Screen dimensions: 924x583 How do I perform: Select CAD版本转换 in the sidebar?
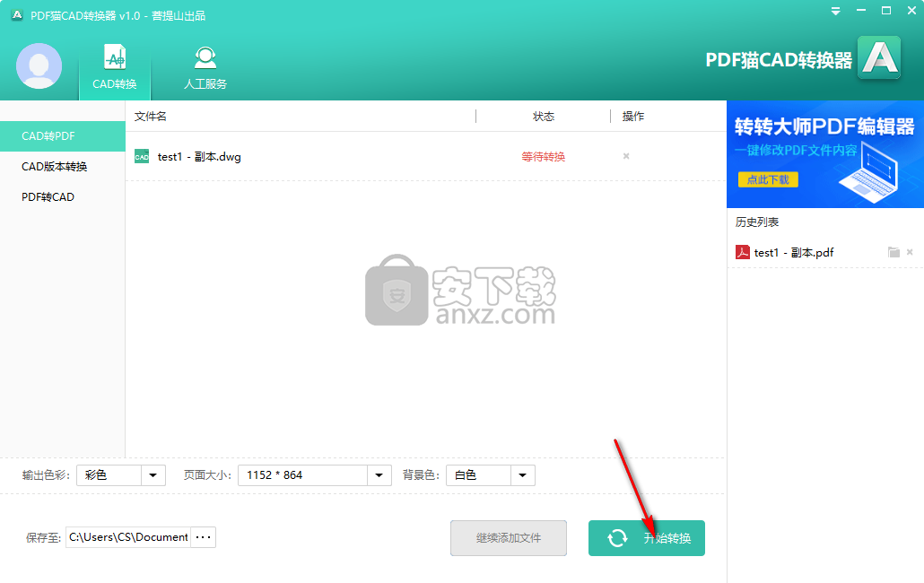tap(63, 167)
